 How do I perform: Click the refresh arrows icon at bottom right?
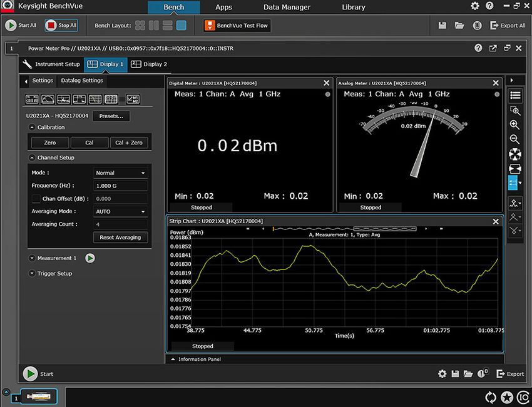(491, 397)
